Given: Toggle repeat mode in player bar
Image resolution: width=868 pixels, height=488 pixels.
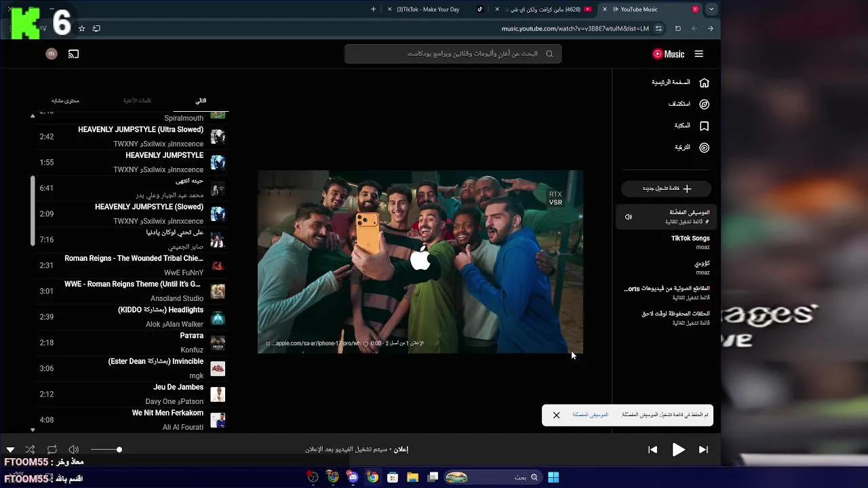Looking at the screenshot, I should 52,449.
